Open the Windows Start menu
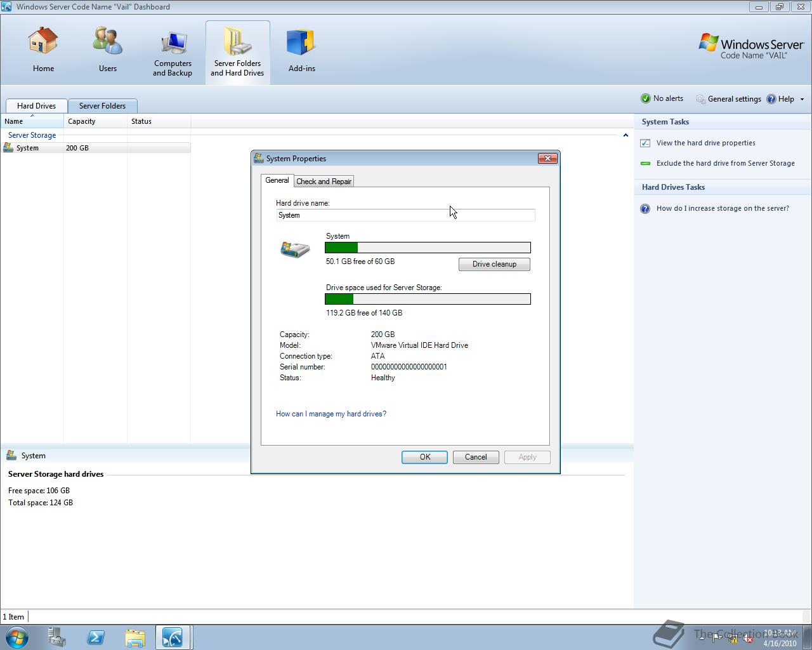This screenshot has height=650, width=812. click(17, 637)
